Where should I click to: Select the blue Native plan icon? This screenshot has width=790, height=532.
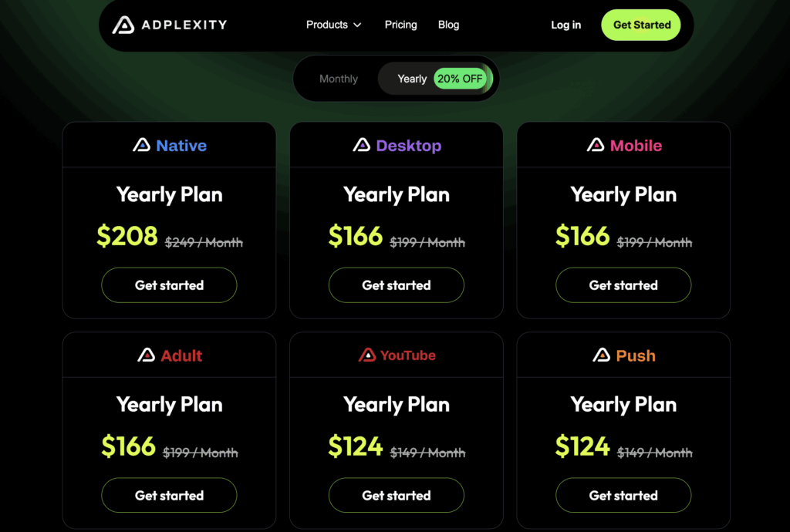click(142, 145)
